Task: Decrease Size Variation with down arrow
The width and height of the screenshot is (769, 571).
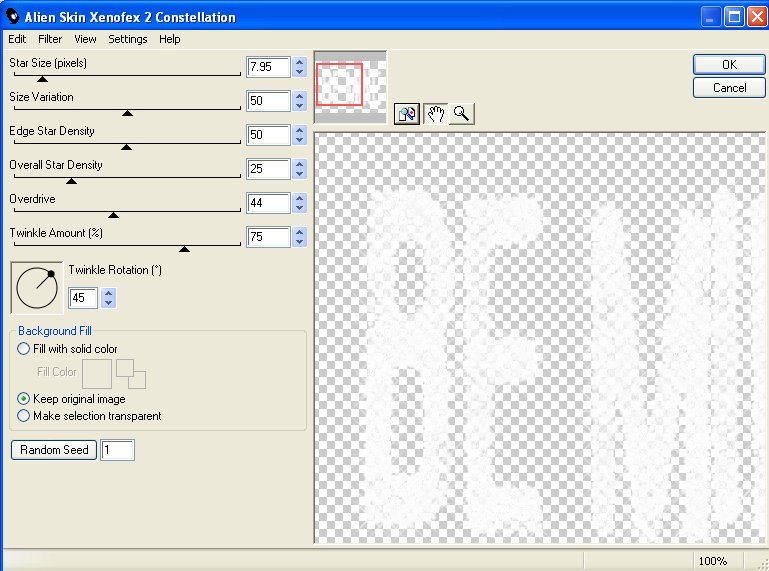Action: pyautogui.click(x=300, y=106)
